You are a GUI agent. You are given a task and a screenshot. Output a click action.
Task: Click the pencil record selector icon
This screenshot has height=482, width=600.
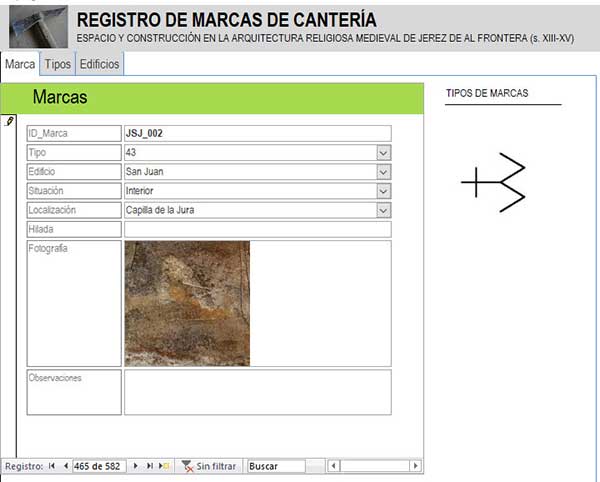[x=9, y=121]
